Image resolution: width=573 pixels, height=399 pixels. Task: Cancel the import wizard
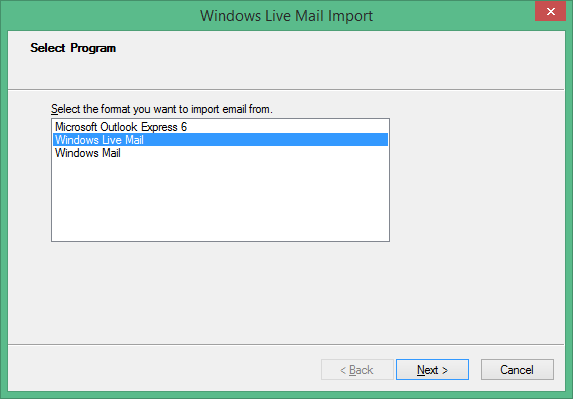click(x=517, y=370)
